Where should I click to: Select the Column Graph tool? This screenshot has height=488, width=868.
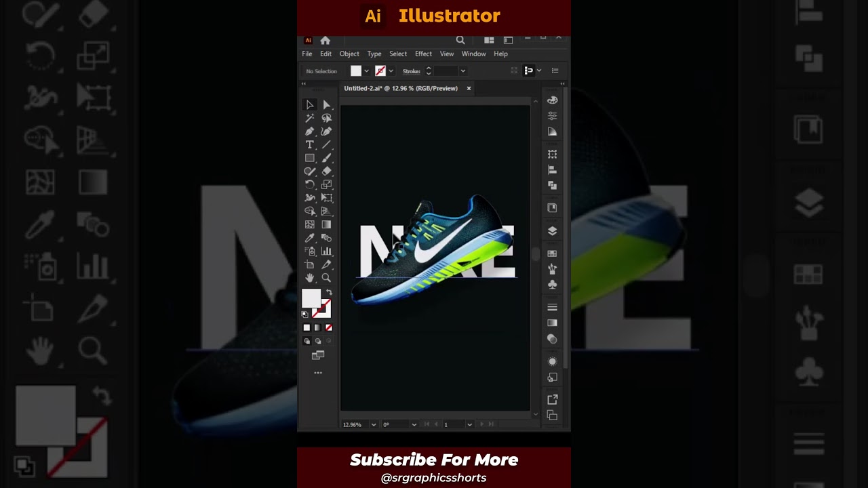click(326, 251)
